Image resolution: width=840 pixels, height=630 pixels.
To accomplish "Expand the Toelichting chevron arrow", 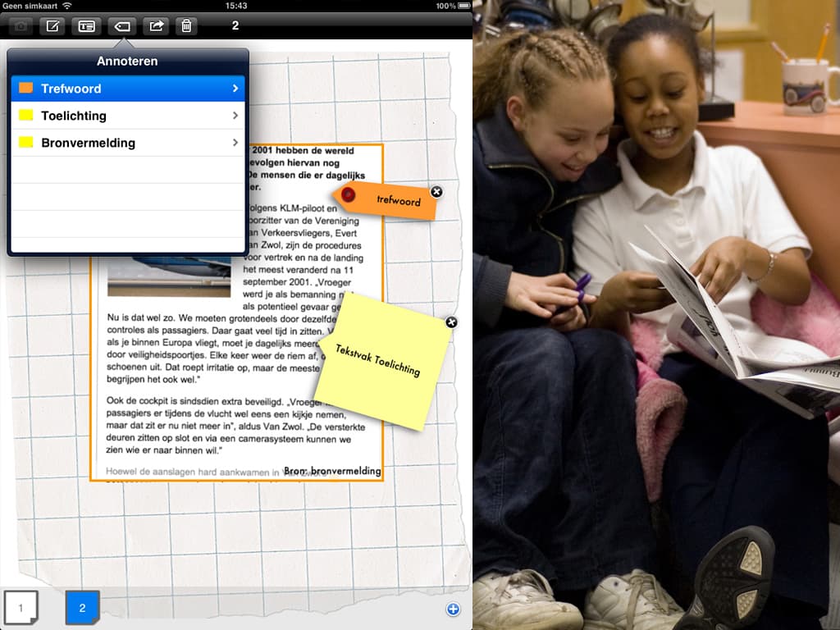I will point(235,116).
